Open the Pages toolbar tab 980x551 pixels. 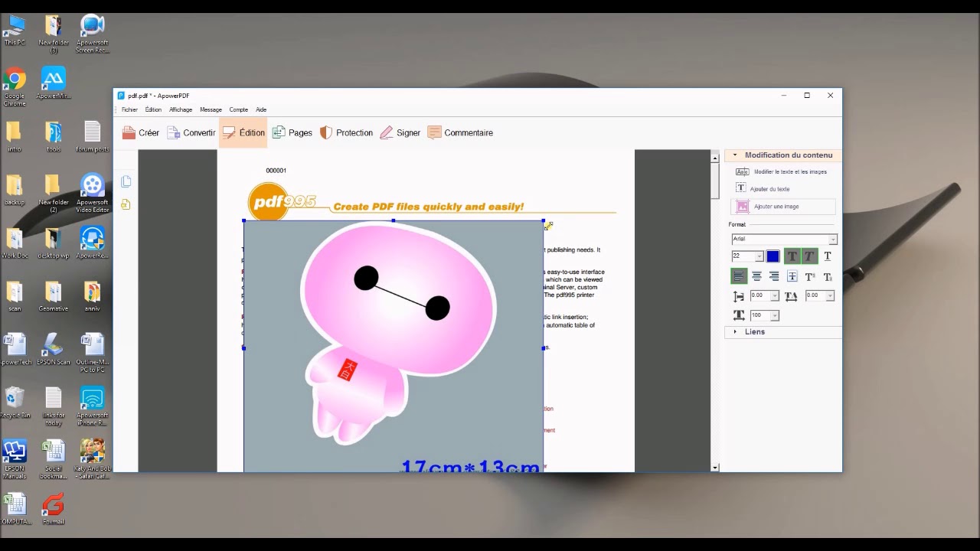(x=292, y=132)
